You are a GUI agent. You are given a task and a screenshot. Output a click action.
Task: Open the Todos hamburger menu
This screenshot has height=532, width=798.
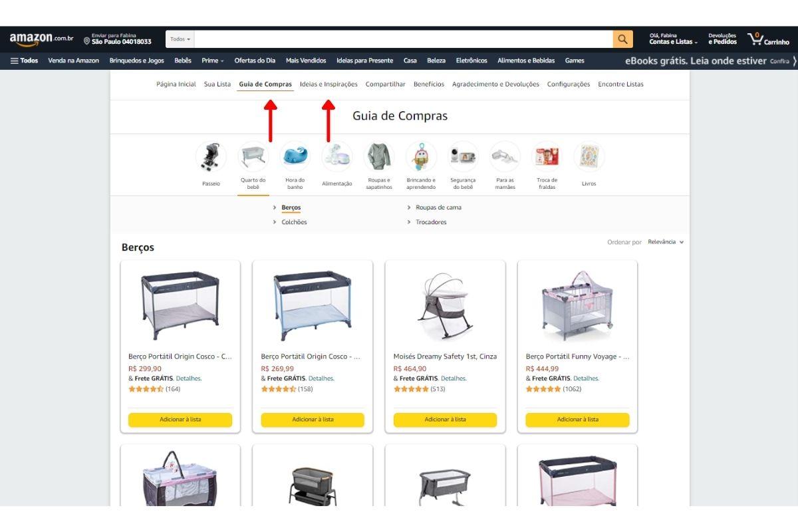[x=25, y=61]
